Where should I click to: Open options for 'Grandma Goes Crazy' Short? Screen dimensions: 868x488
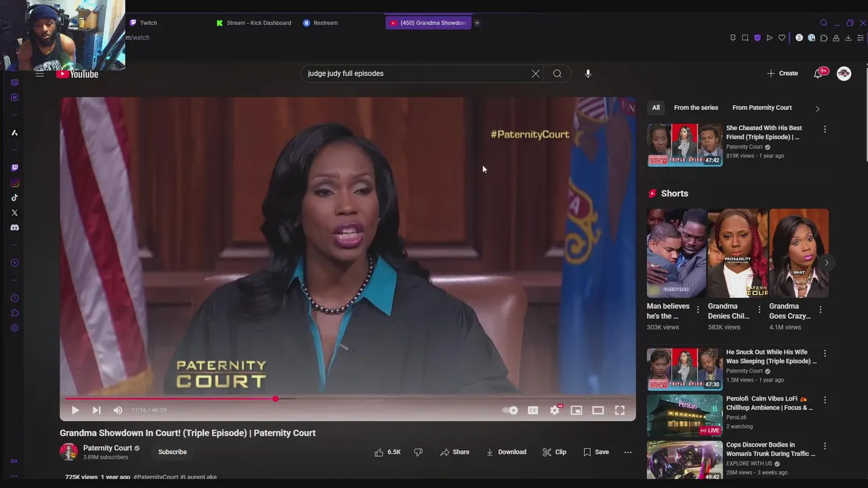point(820,310)
